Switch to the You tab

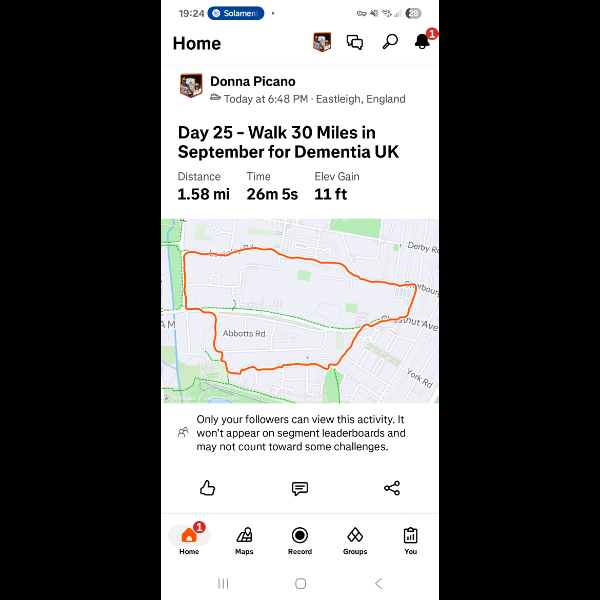coord(410,540)
